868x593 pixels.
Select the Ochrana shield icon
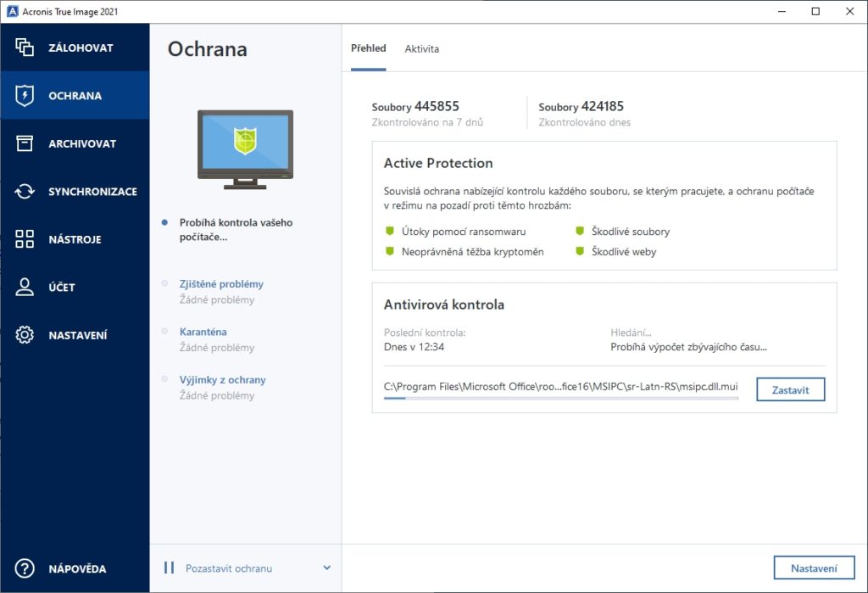coord(25,96)
